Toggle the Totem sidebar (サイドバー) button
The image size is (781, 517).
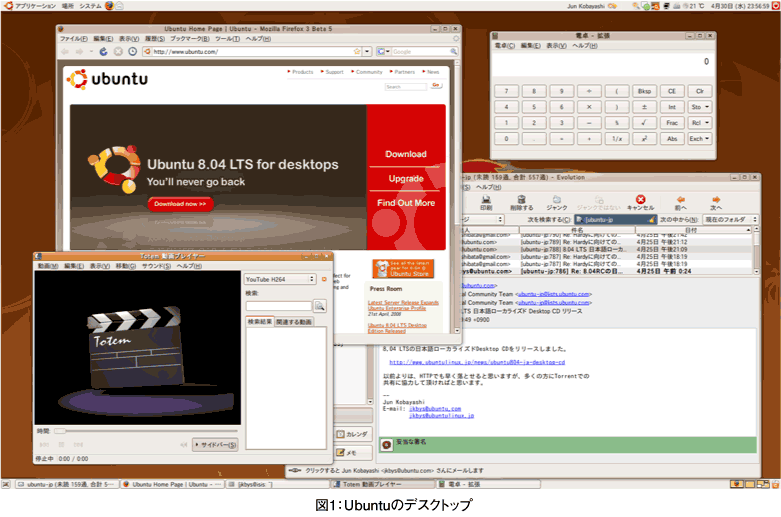tap(215, 445)
